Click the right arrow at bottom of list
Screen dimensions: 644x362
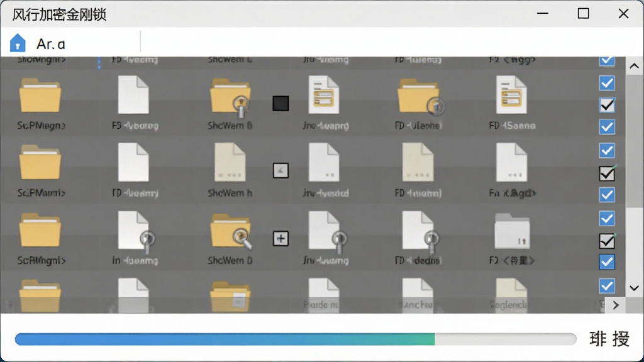click(616, 305)
